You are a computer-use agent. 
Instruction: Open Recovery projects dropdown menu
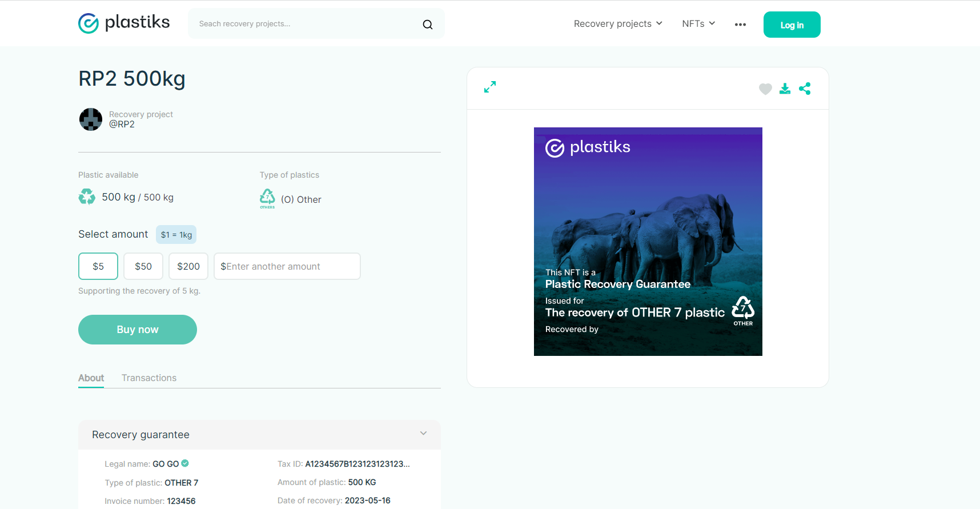618,23
